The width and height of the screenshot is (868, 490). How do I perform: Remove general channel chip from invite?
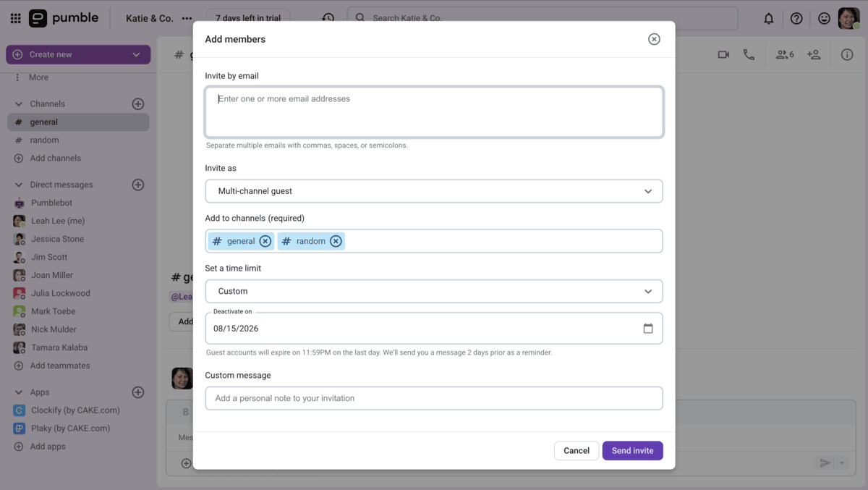tap(265, 241)
